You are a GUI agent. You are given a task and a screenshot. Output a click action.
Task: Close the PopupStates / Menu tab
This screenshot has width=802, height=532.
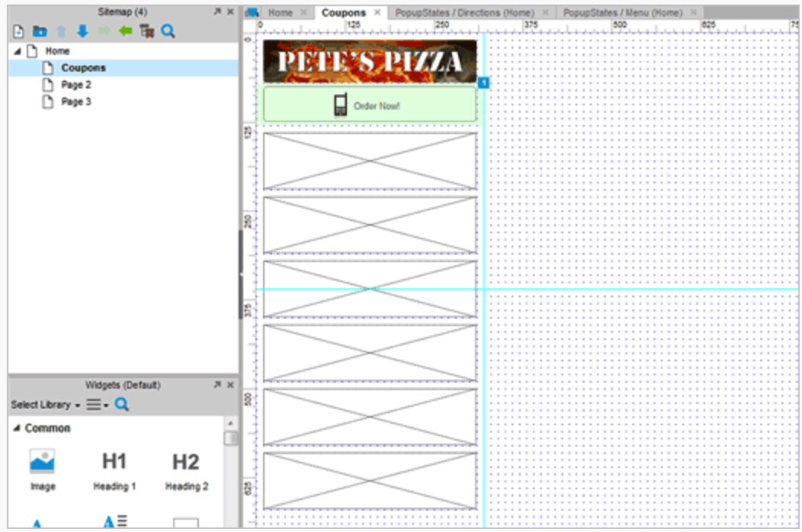694,12
